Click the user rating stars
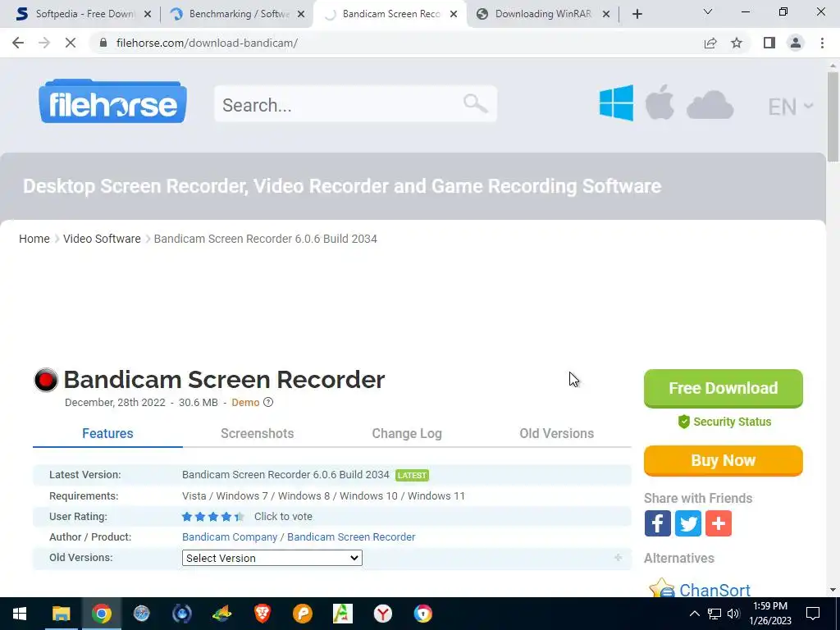Viewport: 840px width, 630px height. click(x=212, y=517)
